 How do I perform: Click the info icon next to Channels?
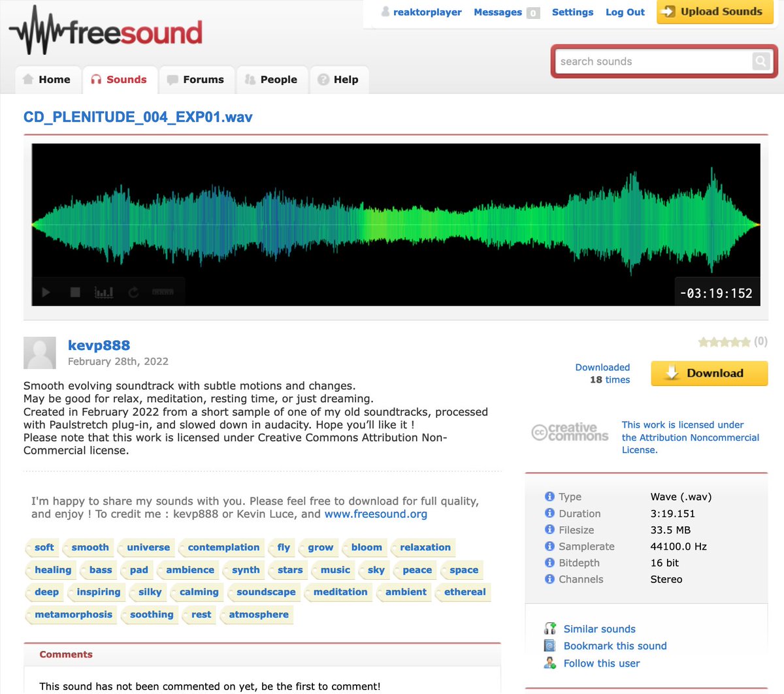(x=549, y=578)
